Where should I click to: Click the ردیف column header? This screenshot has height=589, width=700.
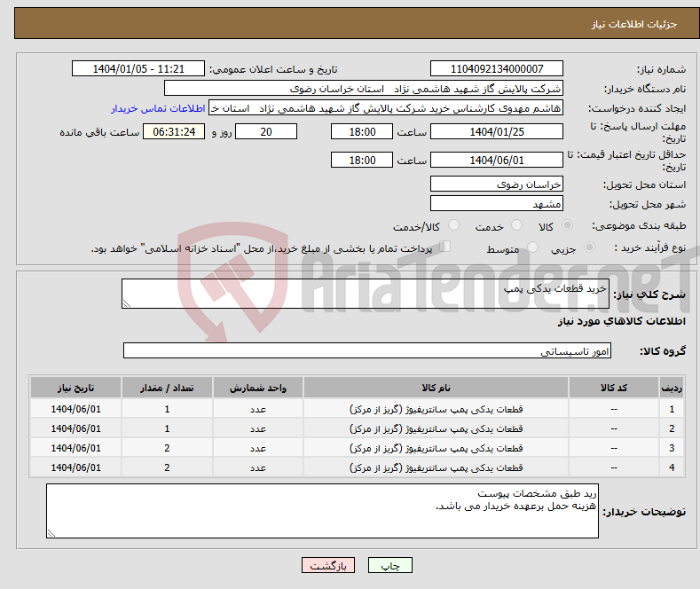(x=672, y=388)
